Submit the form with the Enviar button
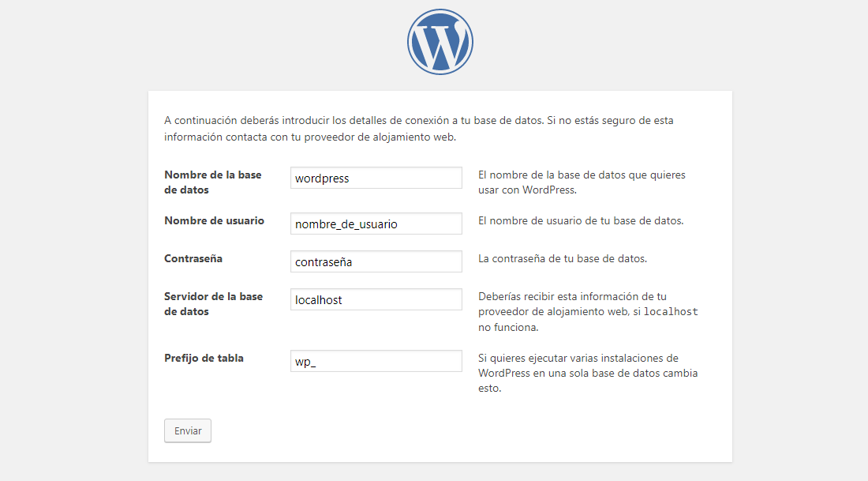The width and height of the screenshot is (868, 481). 188,430
